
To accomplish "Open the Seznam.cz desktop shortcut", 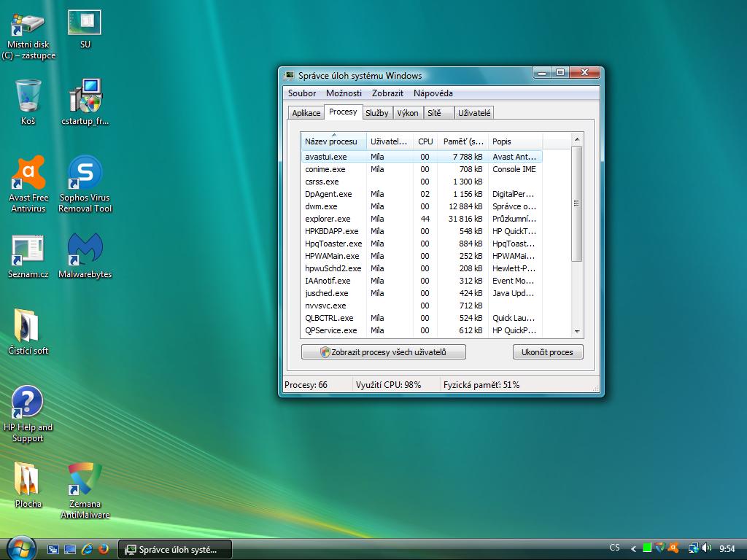I will coord(28,251).
